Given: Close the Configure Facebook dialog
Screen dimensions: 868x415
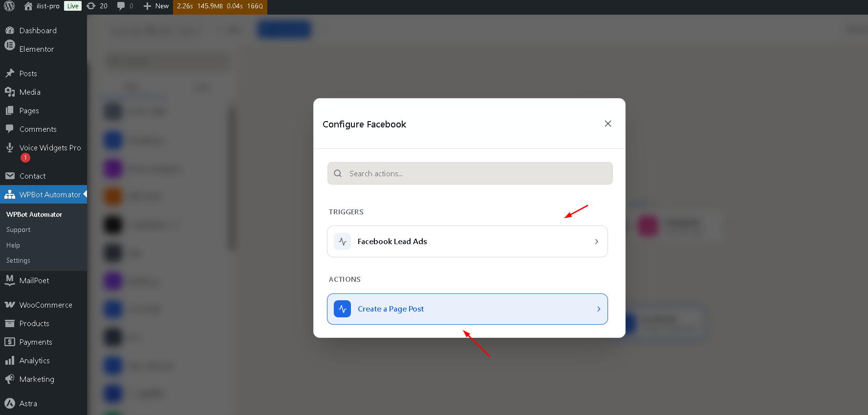Looking at the screenshot, I should click(608, 124).
